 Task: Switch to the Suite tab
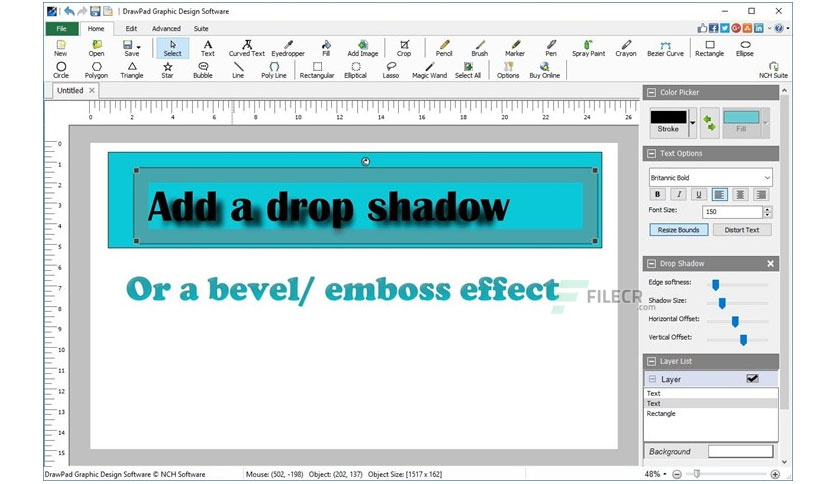pos(201,29)
